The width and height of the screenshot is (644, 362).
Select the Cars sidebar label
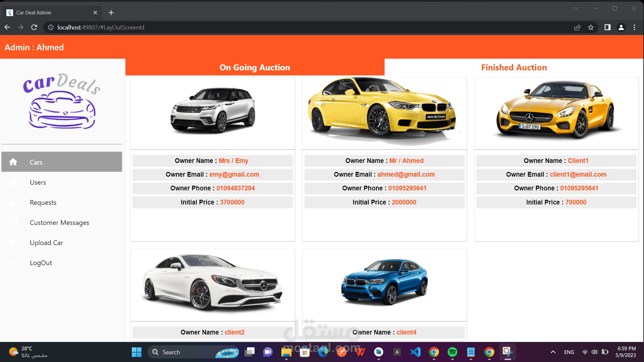pyautogui.click(x=36, y=162)
